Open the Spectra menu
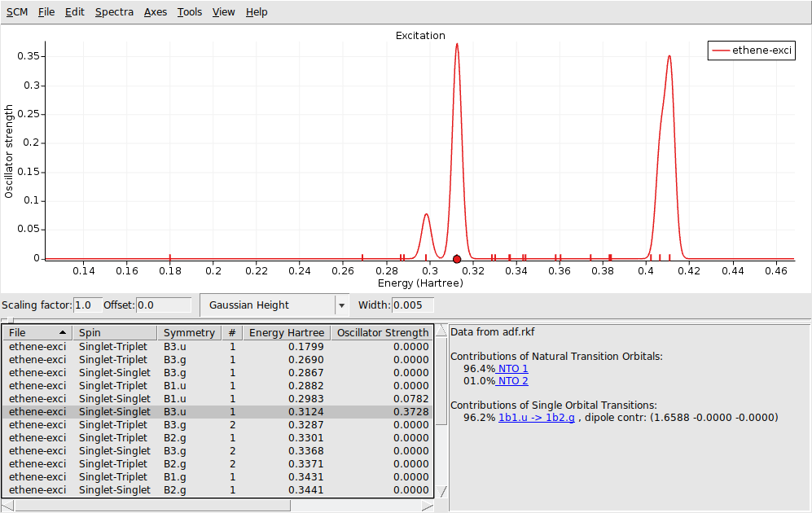 114,11
